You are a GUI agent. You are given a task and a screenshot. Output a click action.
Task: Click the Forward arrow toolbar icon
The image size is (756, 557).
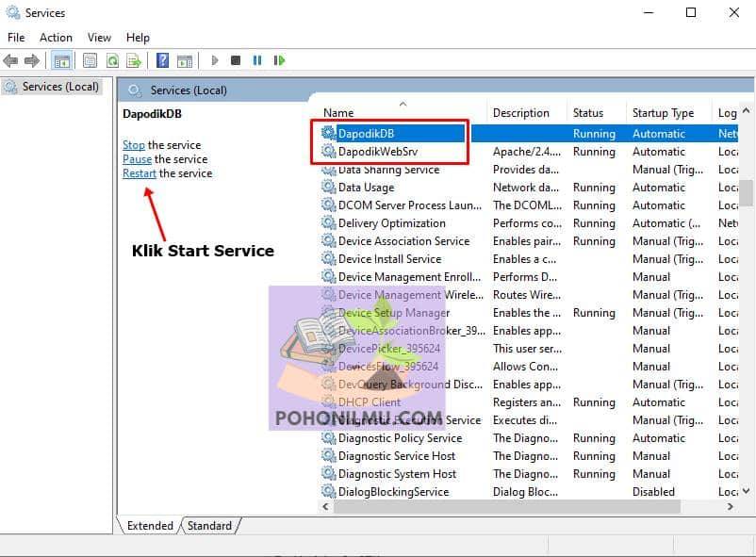32,60
